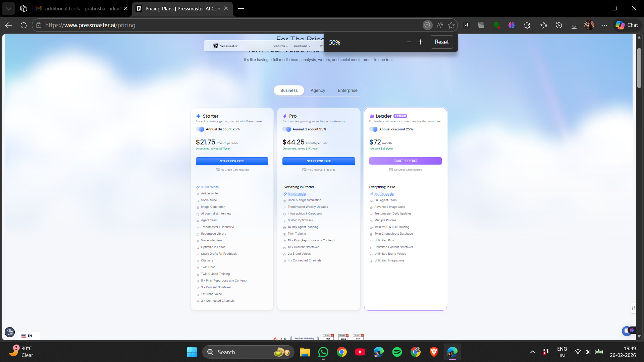Viewport: 644px width, 362px height.
Task: Open the Read aloud icon in address bar
Action: 439,25
